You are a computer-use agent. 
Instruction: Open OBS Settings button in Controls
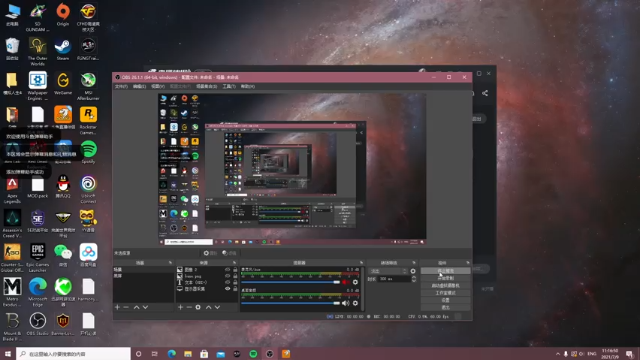pos(445,300)
